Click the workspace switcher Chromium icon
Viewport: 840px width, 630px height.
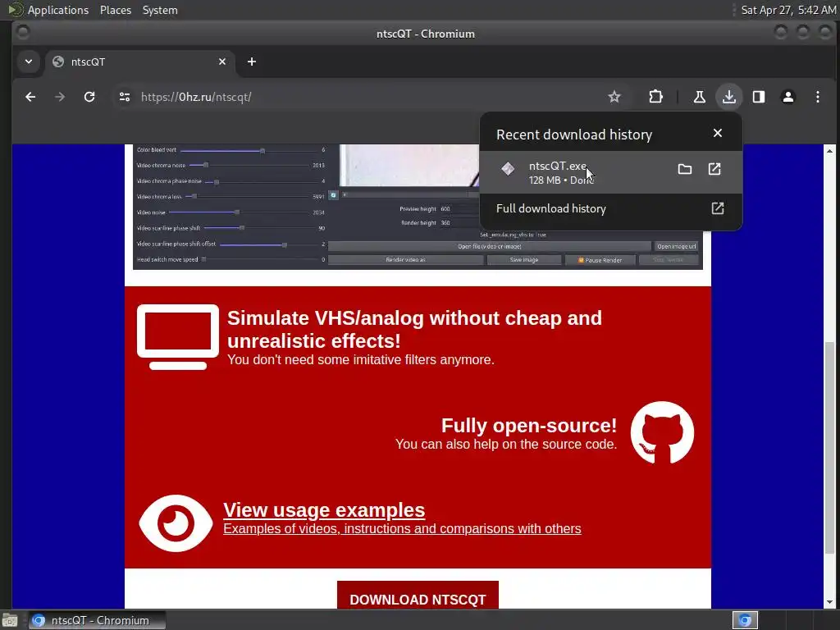[745, 620]
